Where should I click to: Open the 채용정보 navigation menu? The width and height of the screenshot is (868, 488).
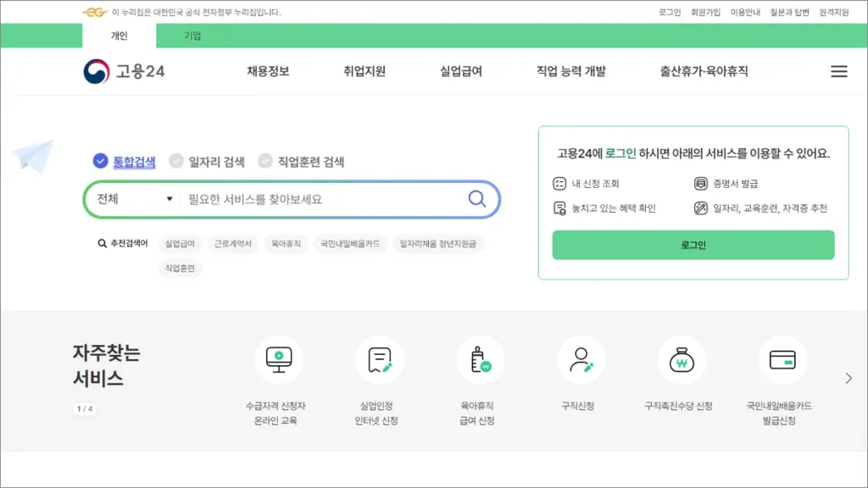268,72
